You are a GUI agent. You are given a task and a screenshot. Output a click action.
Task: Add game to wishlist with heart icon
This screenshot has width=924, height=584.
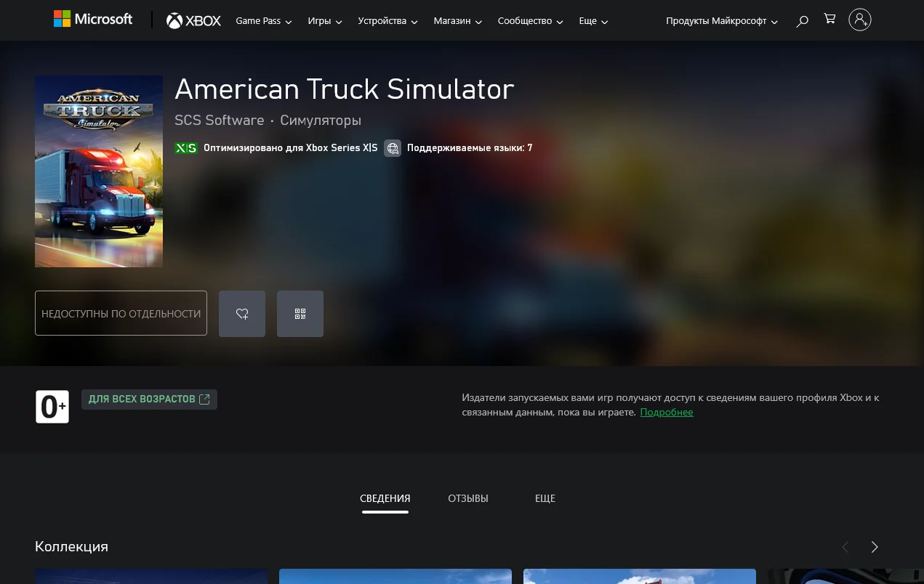tap(242, 314)
